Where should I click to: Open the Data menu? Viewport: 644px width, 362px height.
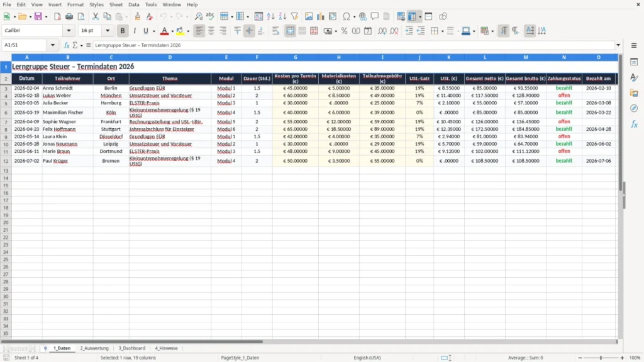133,4
